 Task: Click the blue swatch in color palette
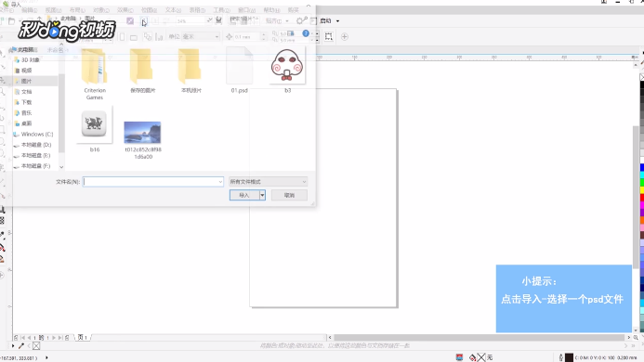click(642, 168)
